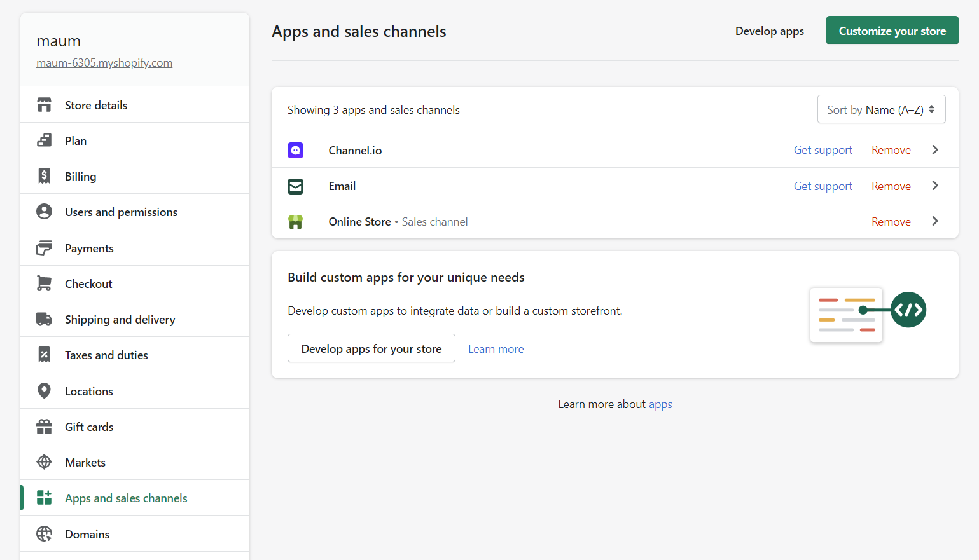Click the Gift cards icon
The image size is (979, 560).
[44, 427]
